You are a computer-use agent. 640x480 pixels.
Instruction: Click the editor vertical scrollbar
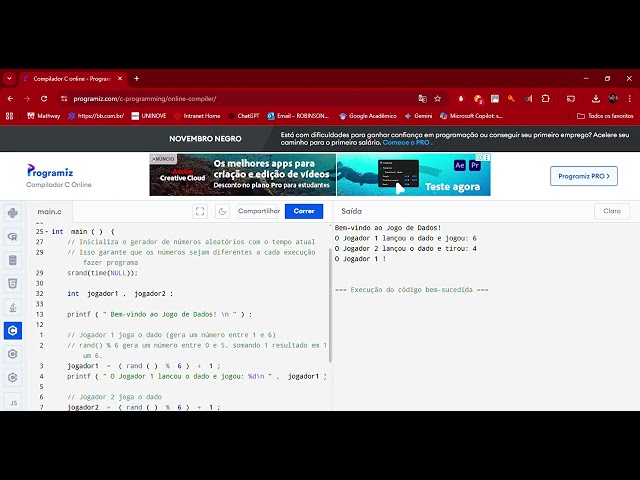330,304
